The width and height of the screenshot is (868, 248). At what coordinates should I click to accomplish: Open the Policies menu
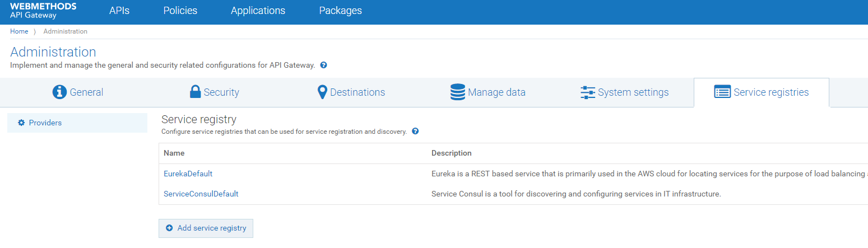point(180,11)
